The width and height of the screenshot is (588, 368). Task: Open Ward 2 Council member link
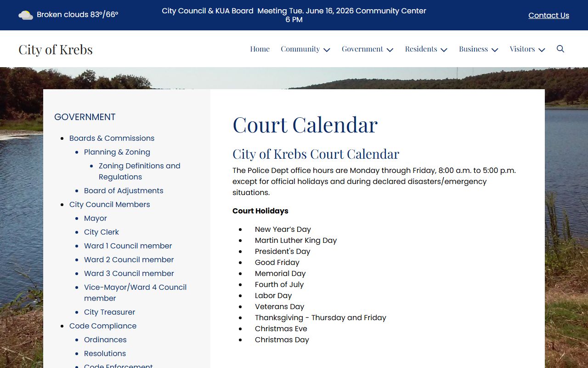tap(129, 259)
